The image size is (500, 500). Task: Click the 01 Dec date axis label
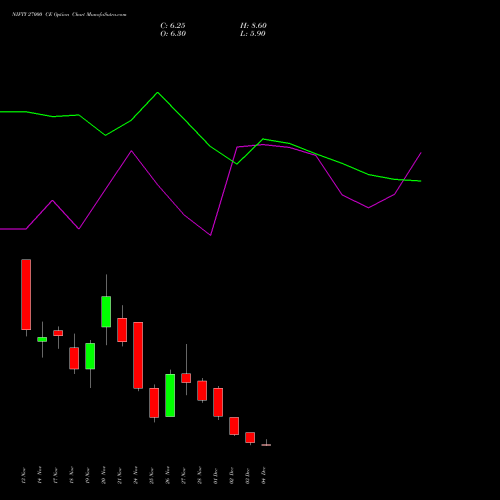216,475
